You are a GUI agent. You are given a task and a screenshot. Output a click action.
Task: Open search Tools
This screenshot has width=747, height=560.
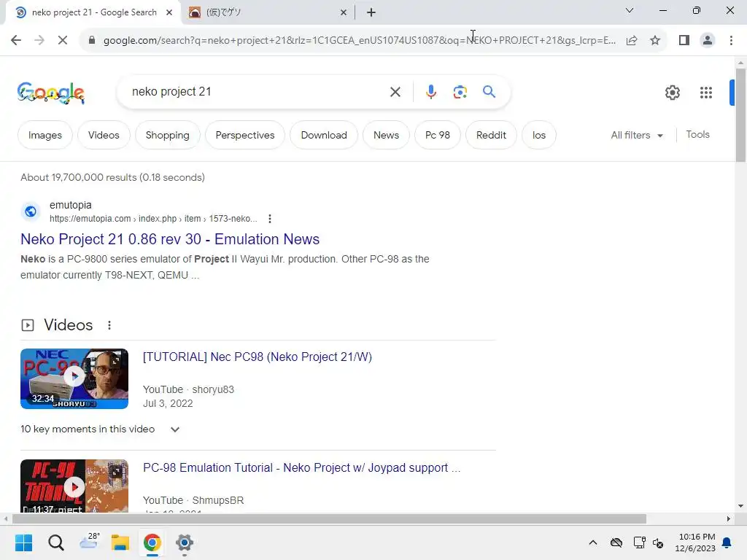click(x=697, y=135)
